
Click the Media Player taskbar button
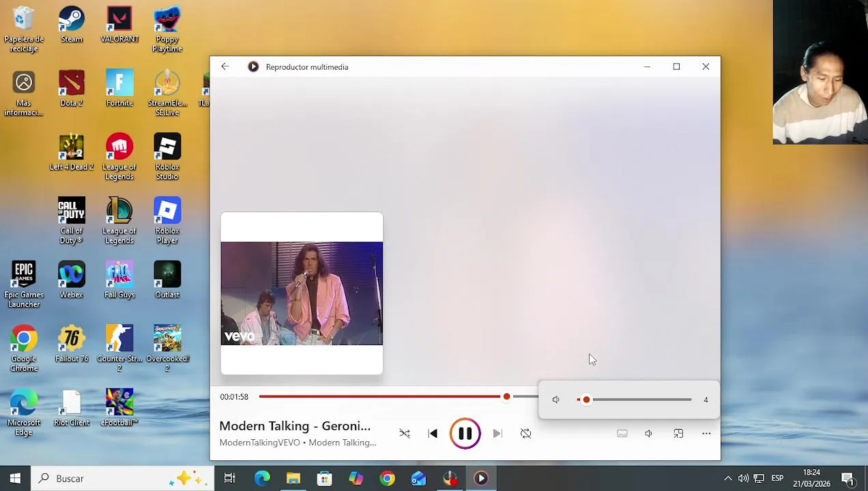[481, 479]
